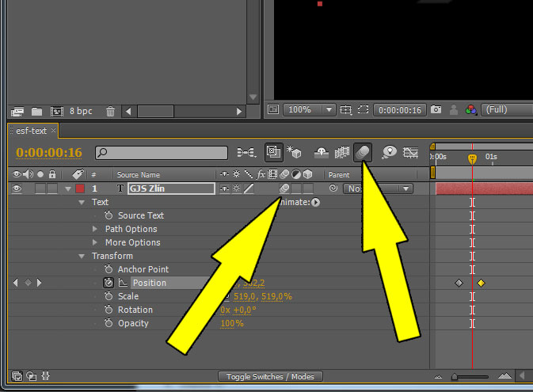The image size is (533, 392).
Task: Click the Brainstorm lightbulb icon
Action: click(389, 152)
